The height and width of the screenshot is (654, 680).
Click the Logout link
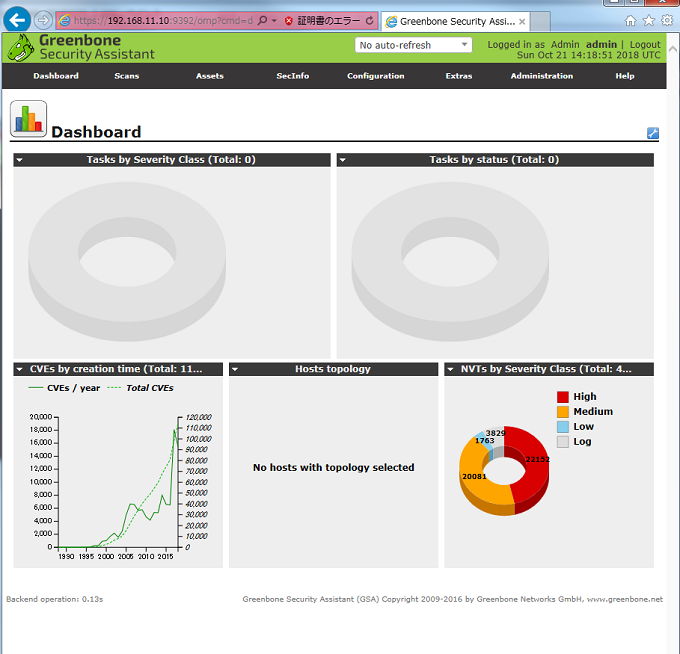pos(645,44)
